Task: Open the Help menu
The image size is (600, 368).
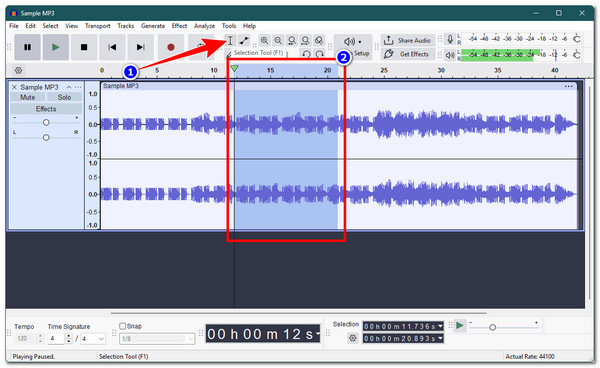Action: point(249,26)
